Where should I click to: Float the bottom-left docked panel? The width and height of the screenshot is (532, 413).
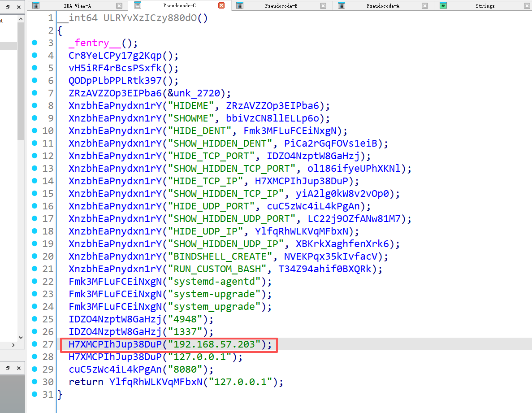(x=8, y=368)
